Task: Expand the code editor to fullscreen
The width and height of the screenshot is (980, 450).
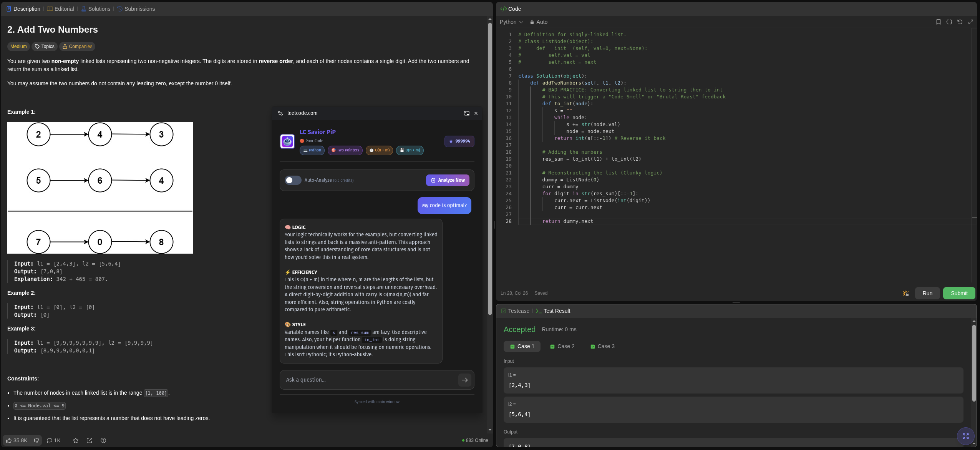Action: tap(971, 22)
